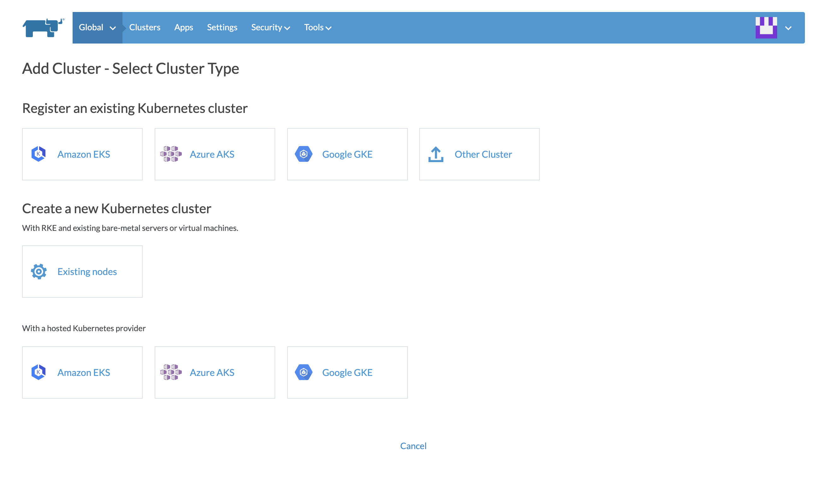Select the Amazon EKS registration icon
The height and width of the screenshot is (504, 839).
(x=39, y=154)
